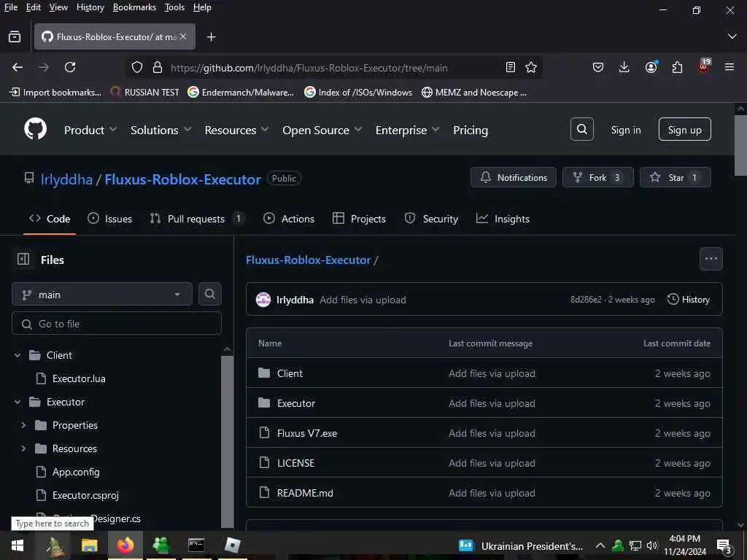Open a new tab with the plus button
The image size is (747, 560).
coord(211,36)
